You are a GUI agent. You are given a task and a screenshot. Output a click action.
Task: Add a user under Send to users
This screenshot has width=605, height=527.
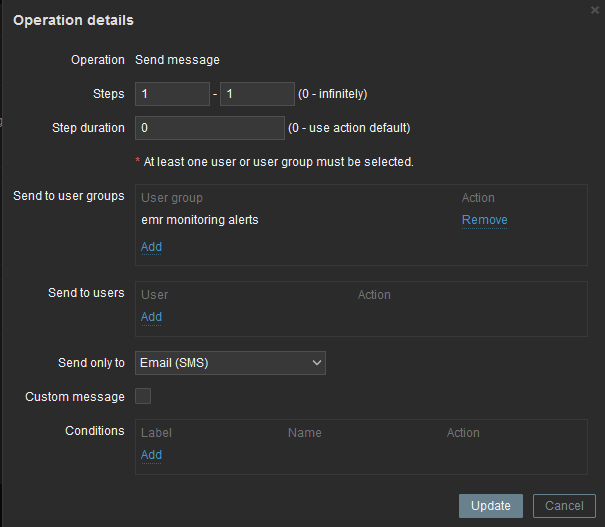151,317
